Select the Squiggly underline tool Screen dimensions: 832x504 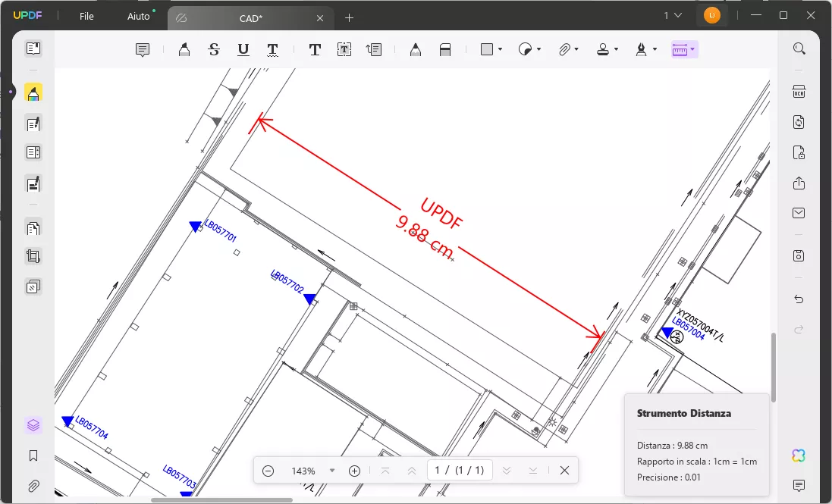(x=272, y=50)
